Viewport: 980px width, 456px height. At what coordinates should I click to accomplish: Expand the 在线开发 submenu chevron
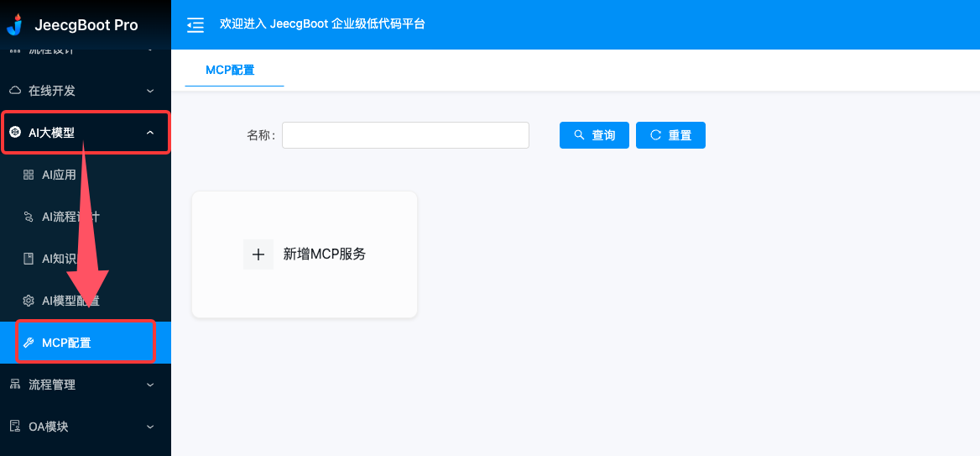150,91
